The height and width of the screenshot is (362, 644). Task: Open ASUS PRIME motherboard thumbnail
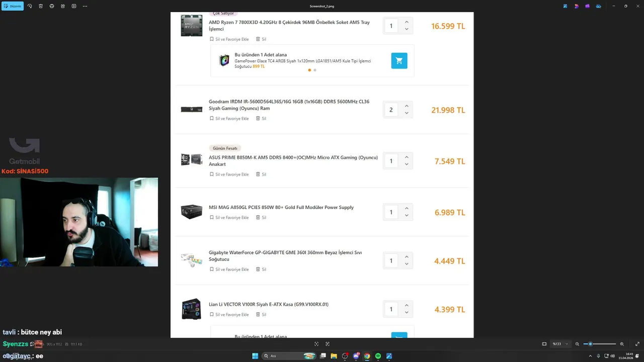191,160
